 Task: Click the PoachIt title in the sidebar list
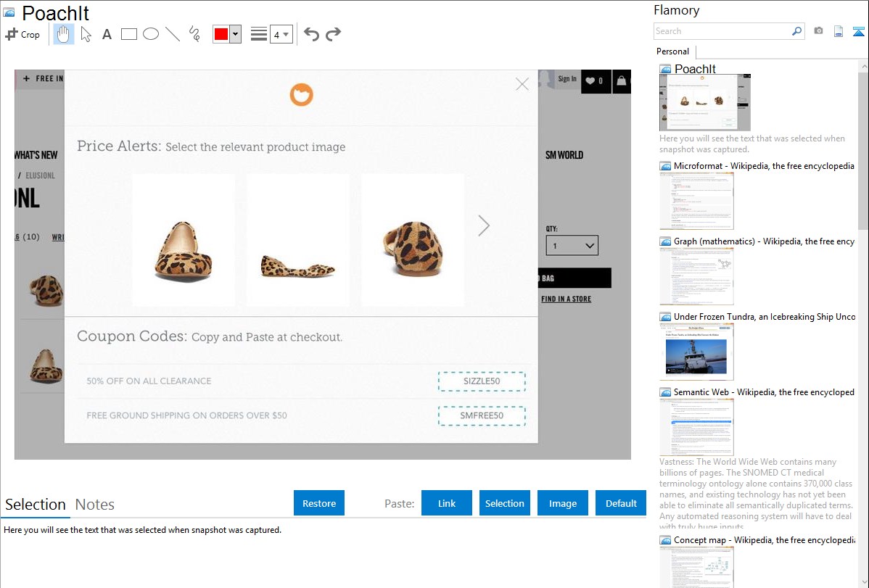695,69
